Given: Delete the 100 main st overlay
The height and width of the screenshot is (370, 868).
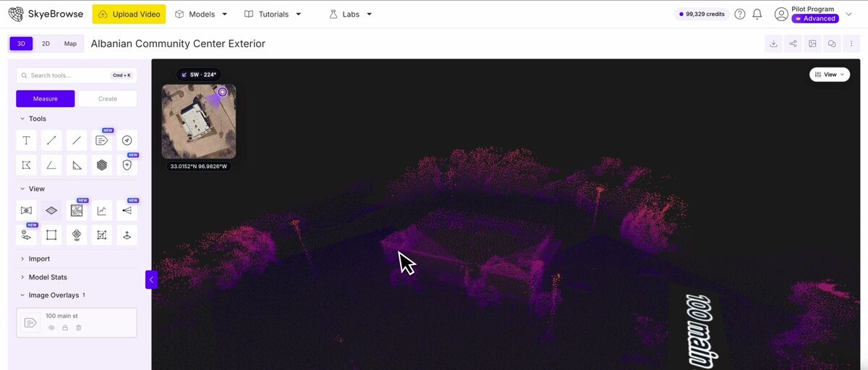Looking at the screenshot, I should 79,328.
